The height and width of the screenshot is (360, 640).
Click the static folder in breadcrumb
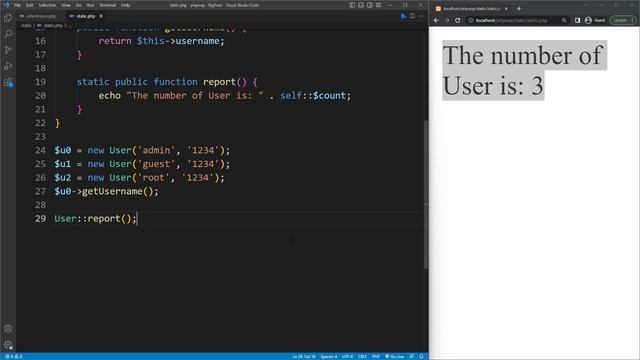pyautogui.click(x=26, y=25)
